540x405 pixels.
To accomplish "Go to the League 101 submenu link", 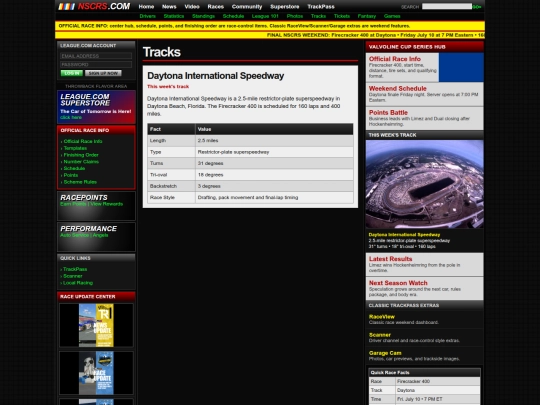I will [265, 16].
